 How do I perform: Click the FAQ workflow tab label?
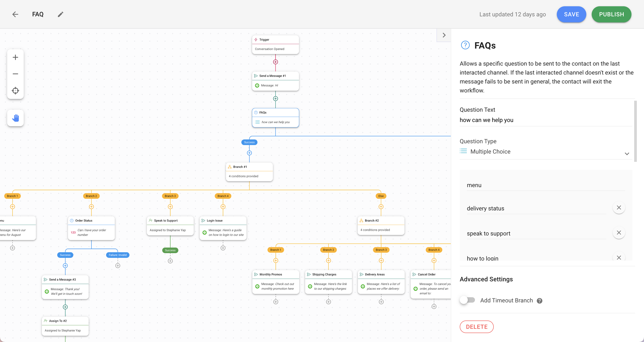click(x=38, y=14)
